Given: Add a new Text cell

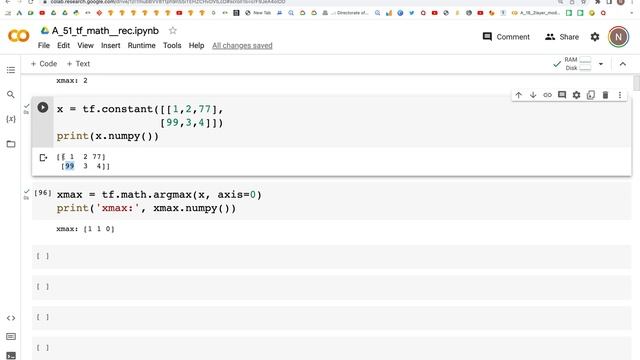Looking at the screenshot, I should point(78,64).
